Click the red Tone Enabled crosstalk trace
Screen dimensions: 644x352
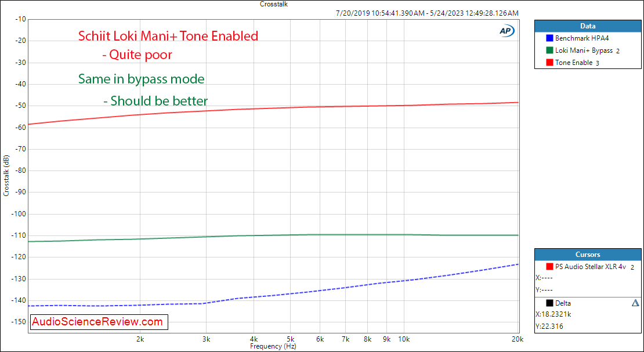(273, 107)
